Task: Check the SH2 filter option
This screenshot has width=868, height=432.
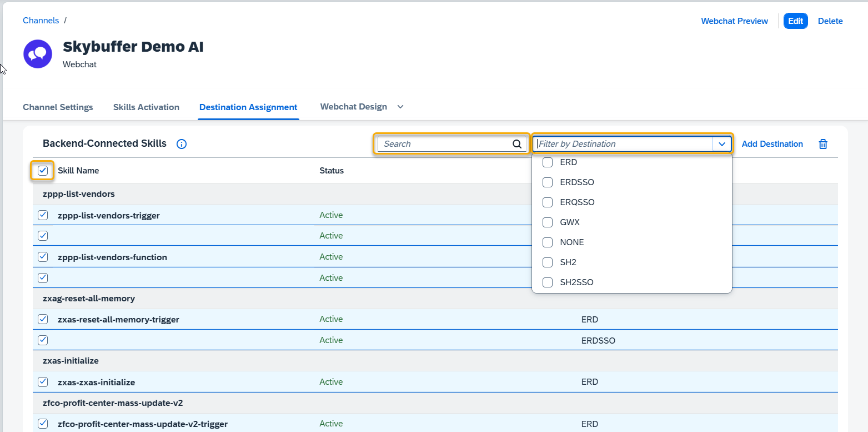Action: pyautogui.click(x=548, y=262)
